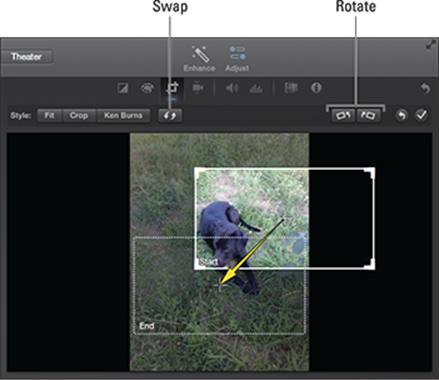Open the video and audio effects tool
Image resolution: width=439 pixels, height=380 pixels.
(x=291, y=88)
